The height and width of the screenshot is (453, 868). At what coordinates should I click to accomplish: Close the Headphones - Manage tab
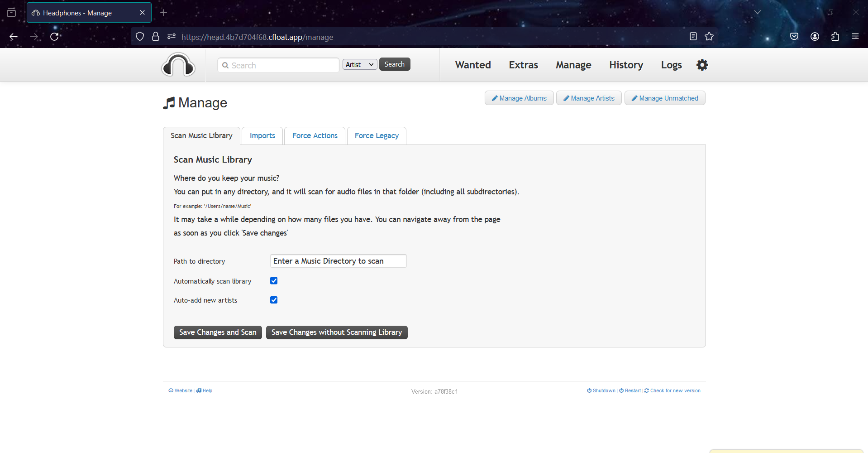(142, 13)
